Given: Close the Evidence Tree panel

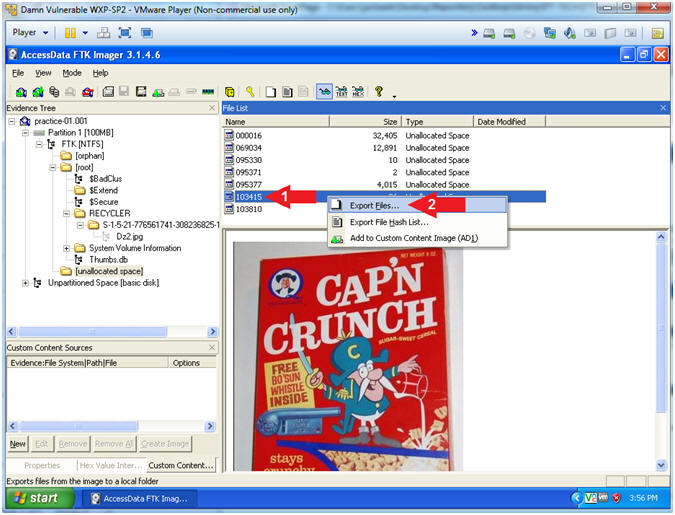Looking at the screenshot, I should 212,108.
